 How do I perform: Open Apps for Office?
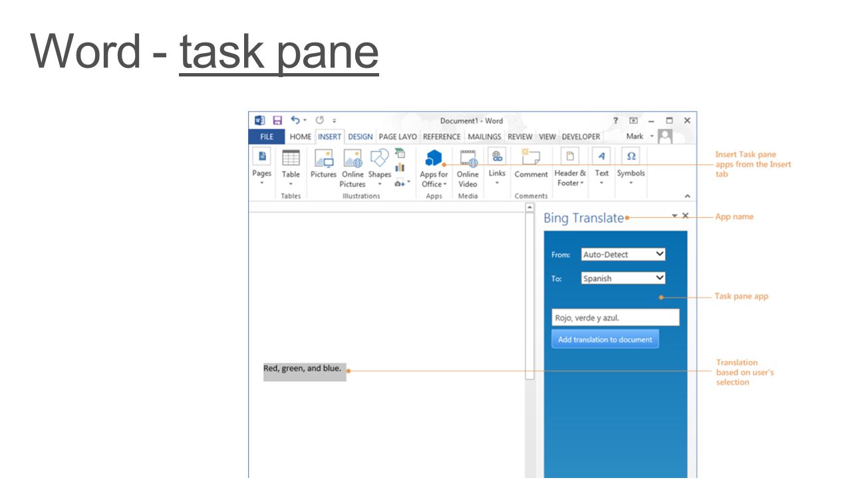point(434,168)
